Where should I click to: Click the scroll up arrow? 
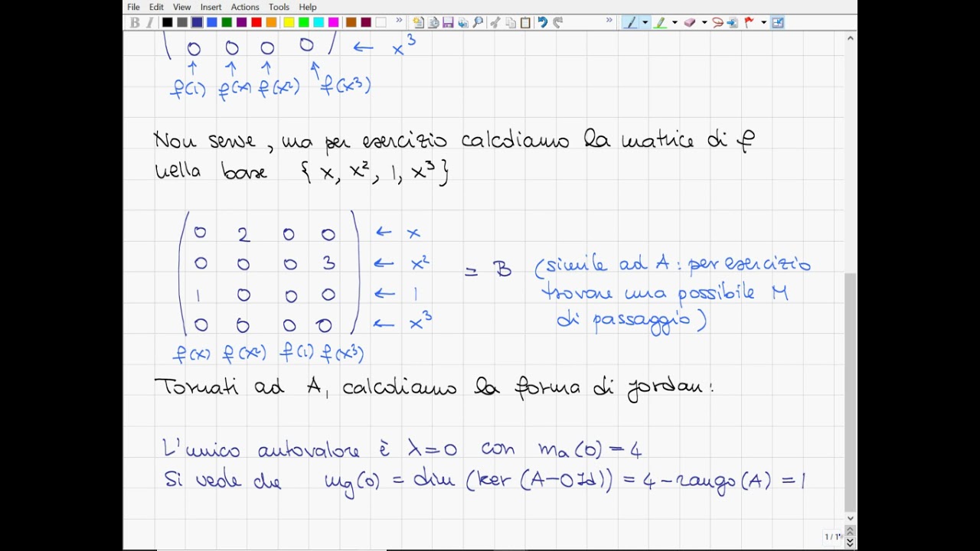(851, 37)
